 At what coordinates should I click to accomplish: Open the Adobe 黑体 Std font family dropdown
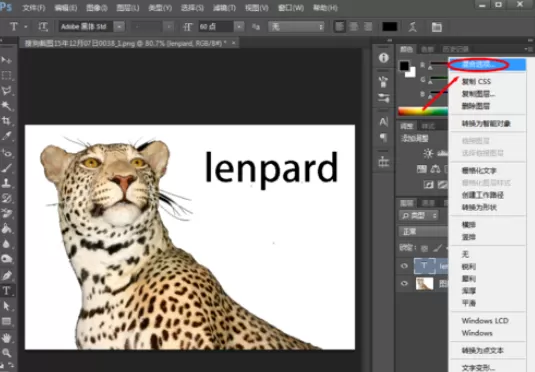point(119,26)
